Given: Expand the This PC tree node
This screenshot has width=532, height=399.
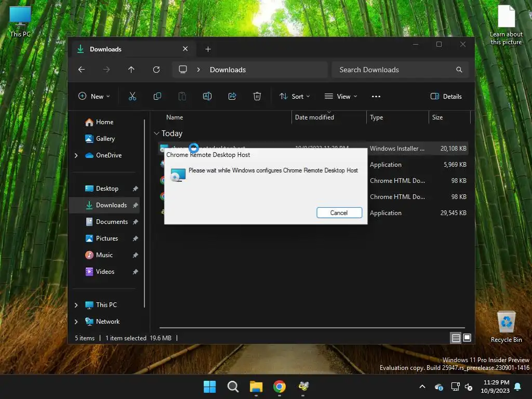Looking at the screenshot, I should tap(76, 304).
